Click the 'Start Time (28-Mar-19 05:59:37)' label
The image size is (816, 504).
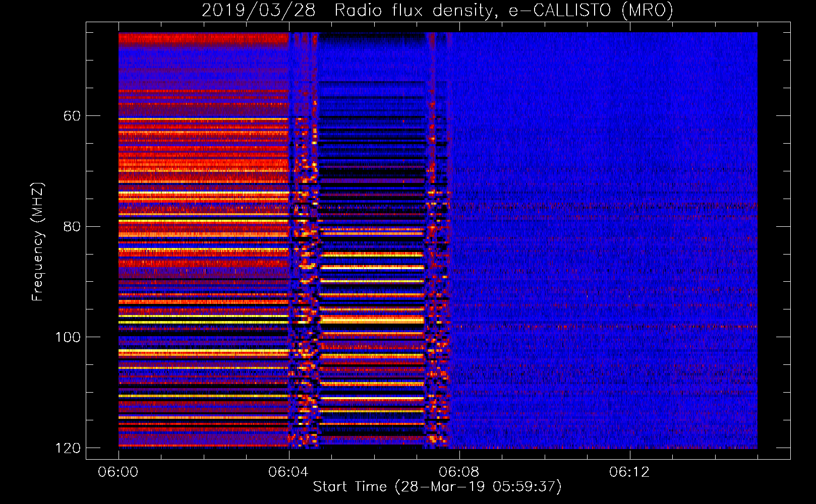point(437,487)
